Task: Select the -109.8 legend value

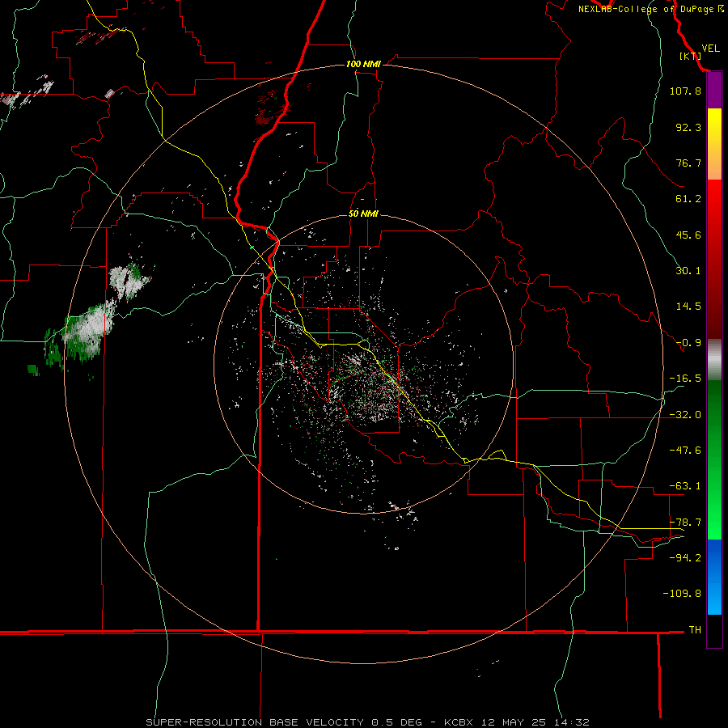Action: point(682,594)
